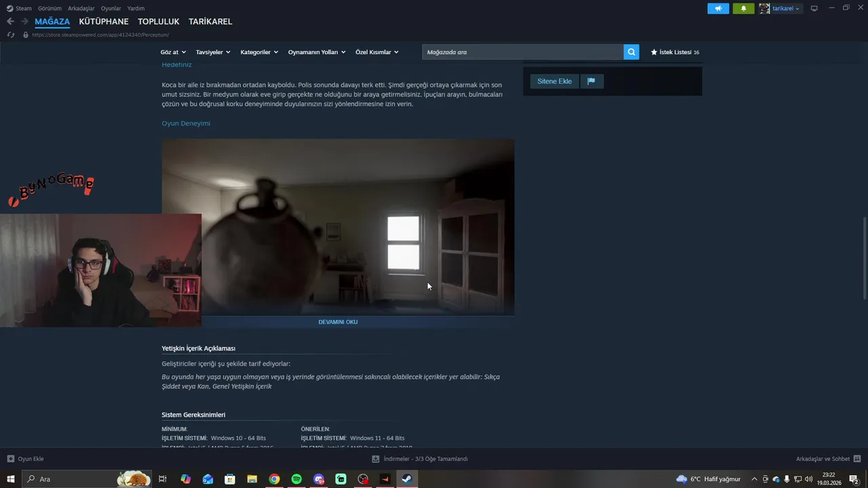Open the Görünüm menu
Viewport: 868px width, 488px height.
pos(50,8)
